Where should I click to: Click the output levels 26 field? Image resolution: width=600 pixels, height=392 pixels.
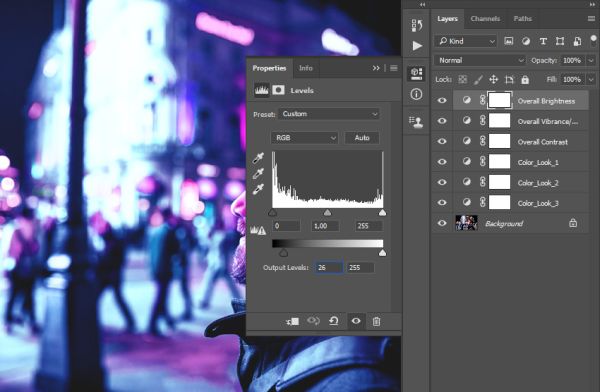[329, 268]
